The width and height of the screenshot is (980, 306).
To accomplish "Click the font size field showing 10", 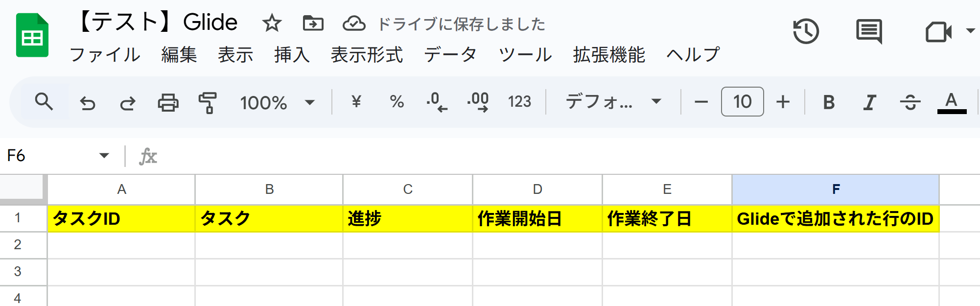I will click(x=742, y=101).
